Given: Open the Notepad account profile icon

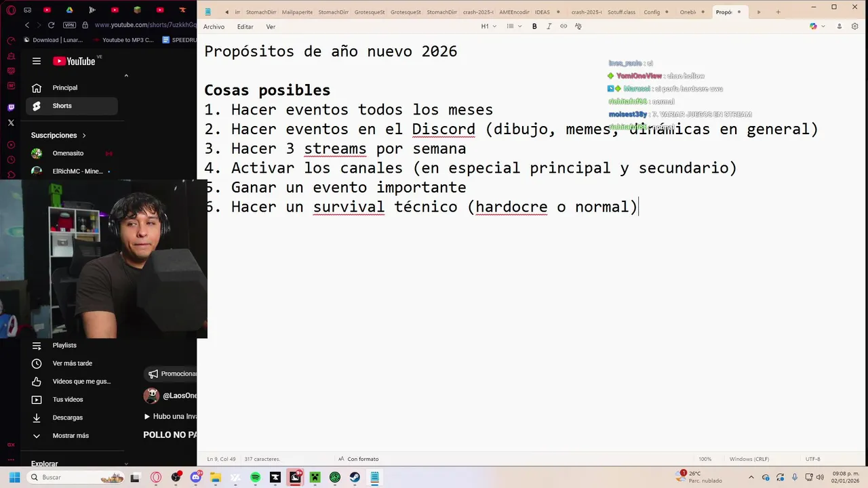Looking at the screenshot, I should click(x=840, y=26).
